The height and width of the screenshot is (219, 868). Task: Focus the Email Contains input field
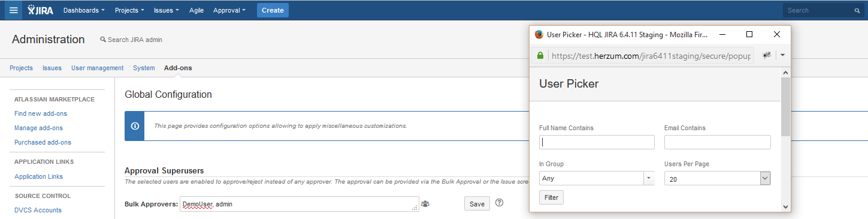point(717,142)
